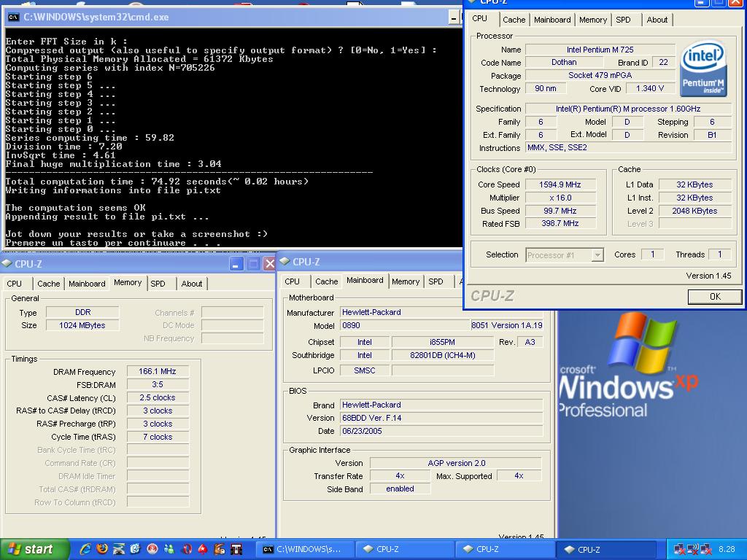Click the '1024 MBytes' memory size value
Screen dimensions: 747x560
[x=82, y=326]
